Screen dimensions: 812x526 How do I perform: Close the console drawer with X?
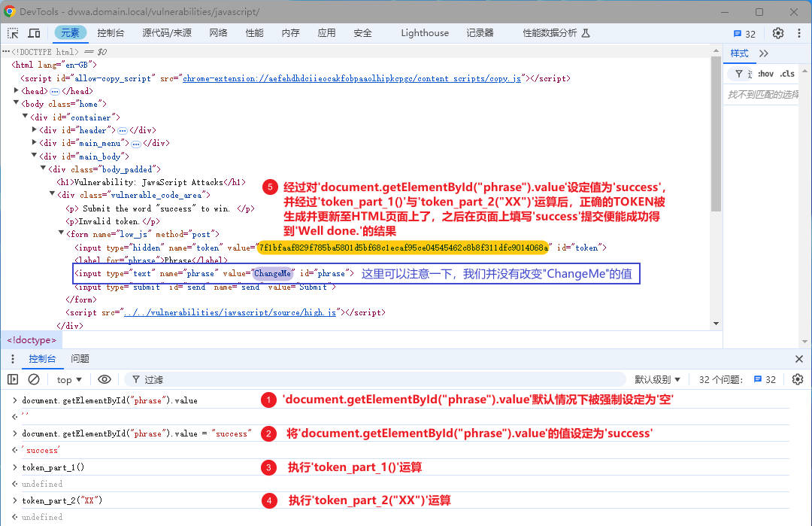799,359
